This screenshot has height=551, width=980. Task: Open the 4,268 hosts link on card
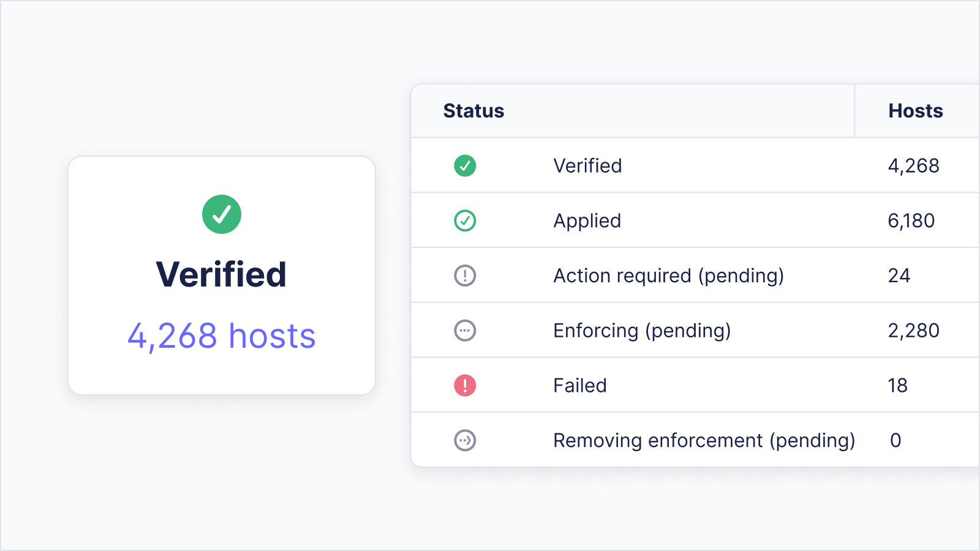(221, 336)
